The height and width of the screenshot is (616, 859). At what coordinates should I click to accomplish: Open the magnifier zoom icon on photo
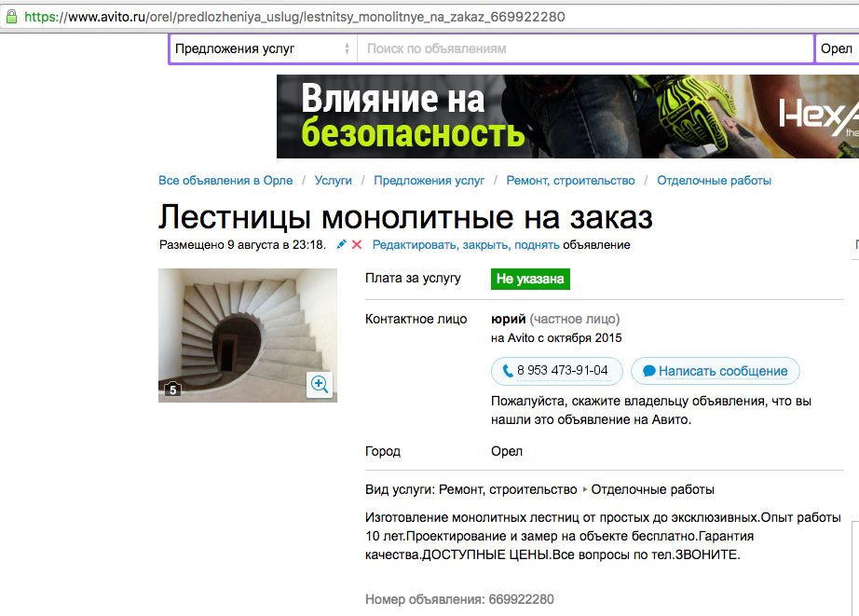(x=320, y=384)
